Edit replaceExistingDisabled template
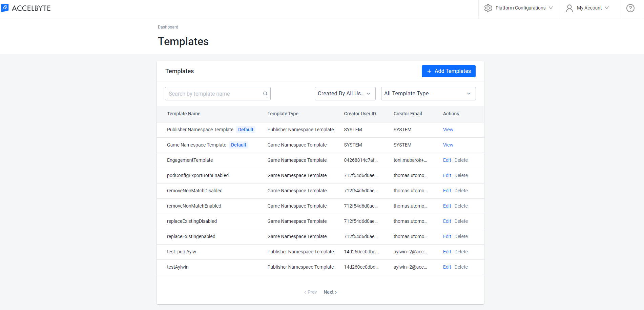Screen dimensions: 644x310 pyautogui.click(x=447, y=221)
